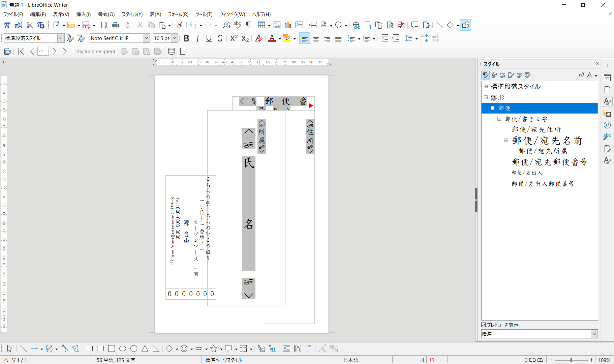This screenshot has height=364, width=614.
Task: Open font color dropdown arrow
Action: pyautogui.click(x=280, y=39)
